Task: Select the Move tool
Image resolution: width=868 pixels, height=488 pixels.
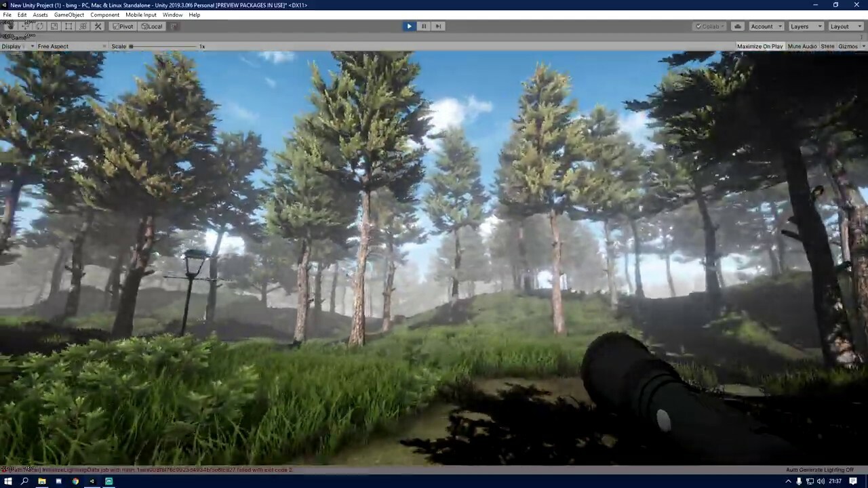Action: click(25, 26)
